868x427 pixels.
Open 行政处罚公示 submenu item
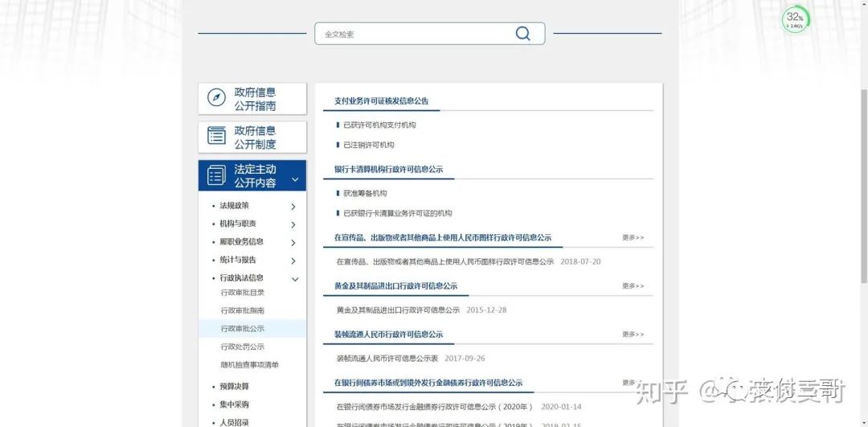(243, 347)
